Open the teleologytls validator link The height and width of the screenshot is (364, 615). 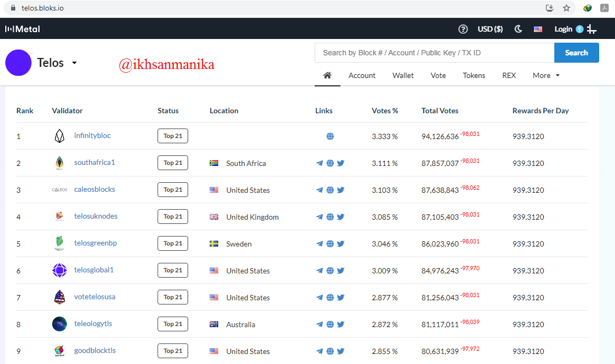tap(93, 323)
